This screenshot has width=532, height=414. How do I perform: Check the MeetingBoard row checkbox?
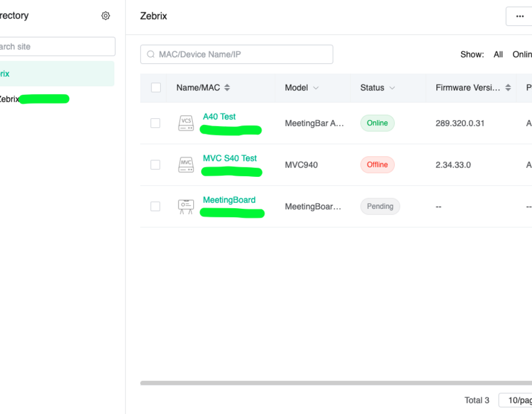(x=155, y=206)
